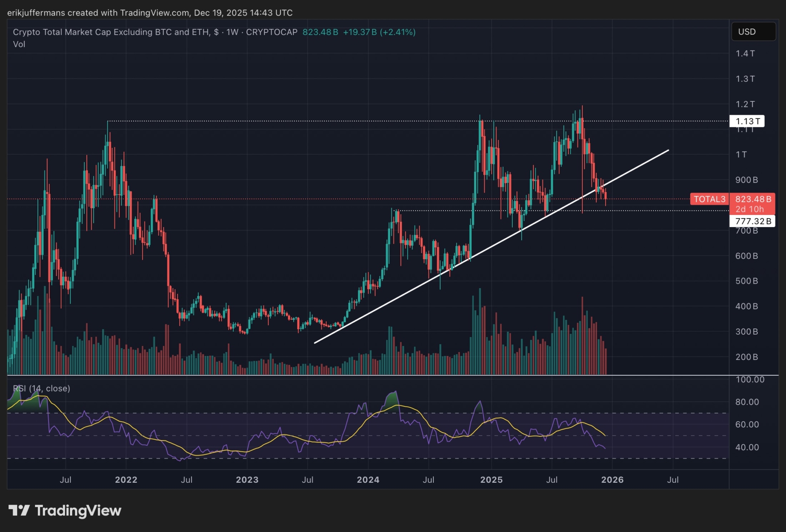This screenshot has height=532, width=786.
Task: Click the Vol indicator legend label
Action: 19,44
